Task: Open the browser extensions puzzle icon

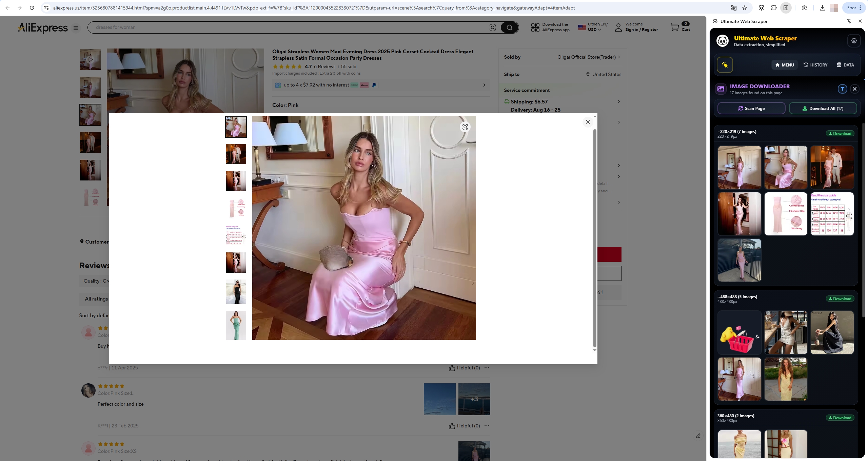Action: [774, 8]
